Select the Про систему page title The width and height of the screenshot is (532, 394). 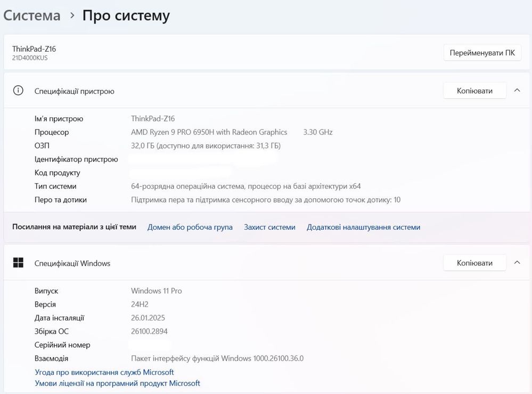(126, 16)
